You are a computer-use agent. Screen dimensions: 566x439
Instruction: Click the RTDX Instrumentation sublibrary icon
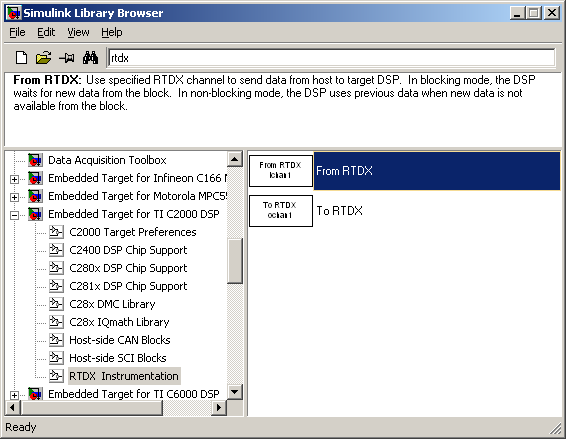[56, 376]
